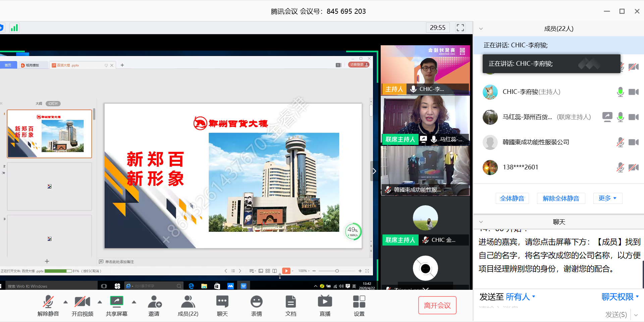
Task: Click the 全体静音 mute all button
Action: [512, 198]
